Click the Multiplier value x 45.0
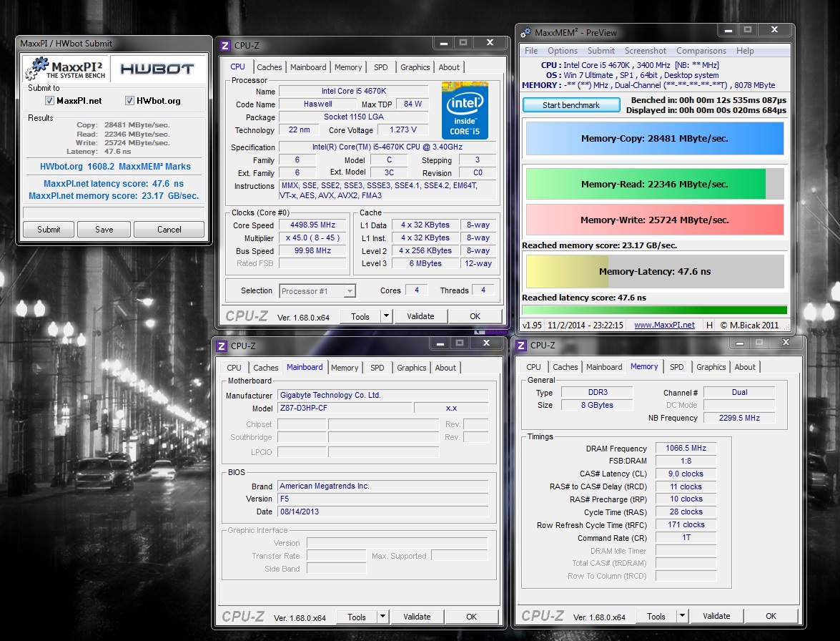Viewport: 840px width, 641px height. [x=312, y=238]
